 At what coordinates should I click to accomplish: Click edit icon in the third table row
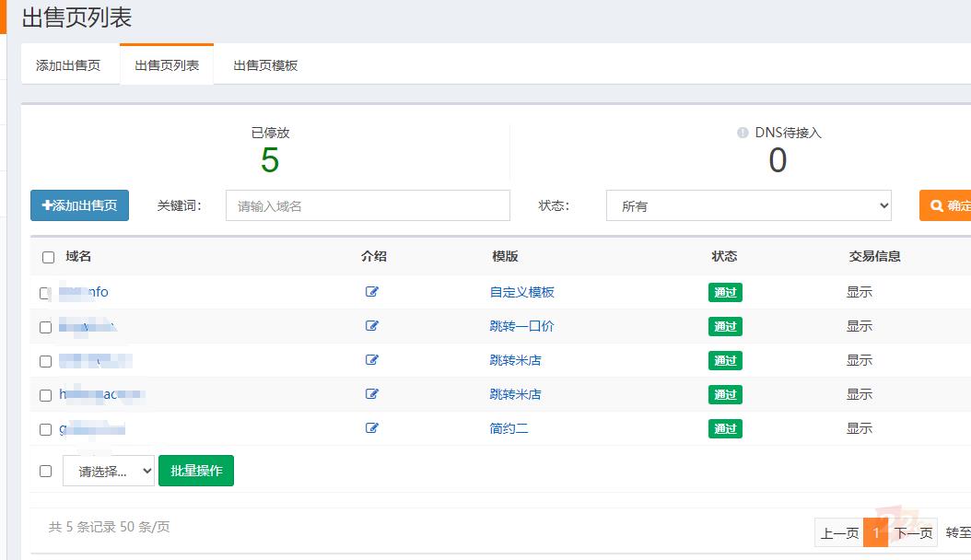tap(372, 360)
